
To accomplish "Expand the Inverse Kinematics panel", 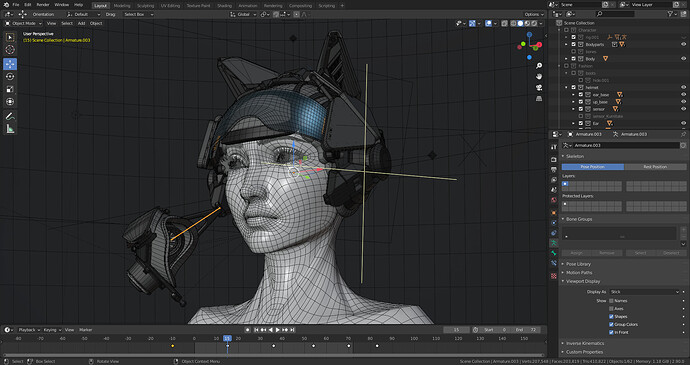I will 585,343.
